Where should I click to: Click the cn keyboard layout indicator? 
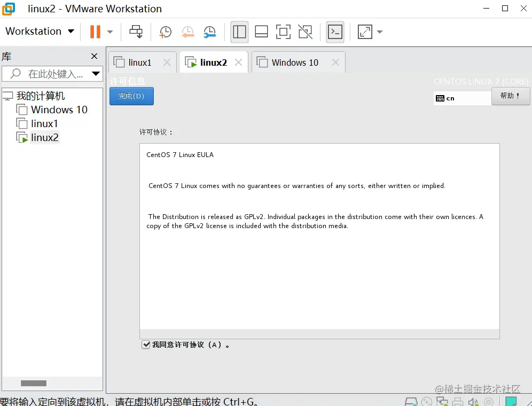pyautogui.click(x=462, y=98)
